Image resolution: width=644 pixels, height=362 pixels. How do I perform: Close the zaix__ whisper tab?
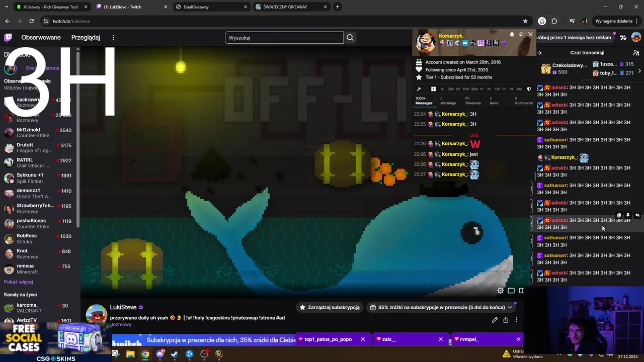(441, 339)
